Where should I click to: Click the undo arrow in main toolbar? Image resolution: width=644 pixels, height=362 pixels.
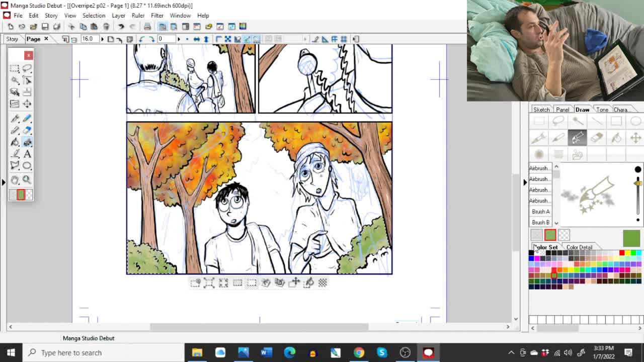121,27
